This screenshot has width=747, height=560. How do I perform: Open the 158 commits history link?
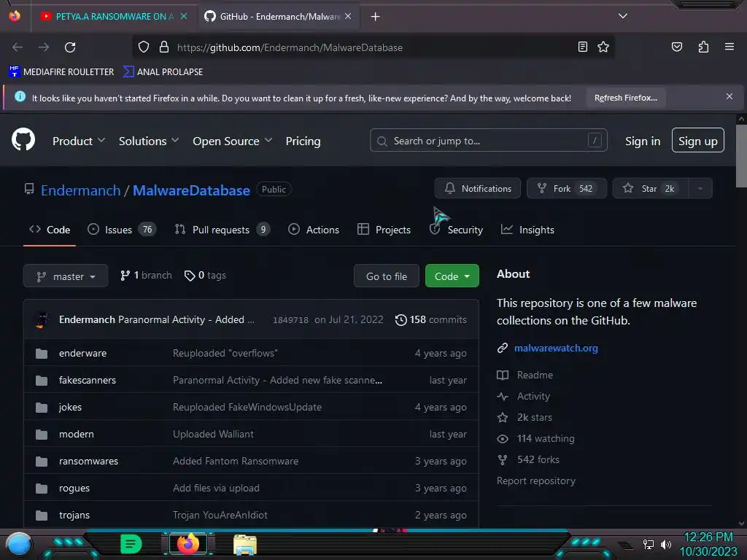pyautogui.click(x=430, y=319)
